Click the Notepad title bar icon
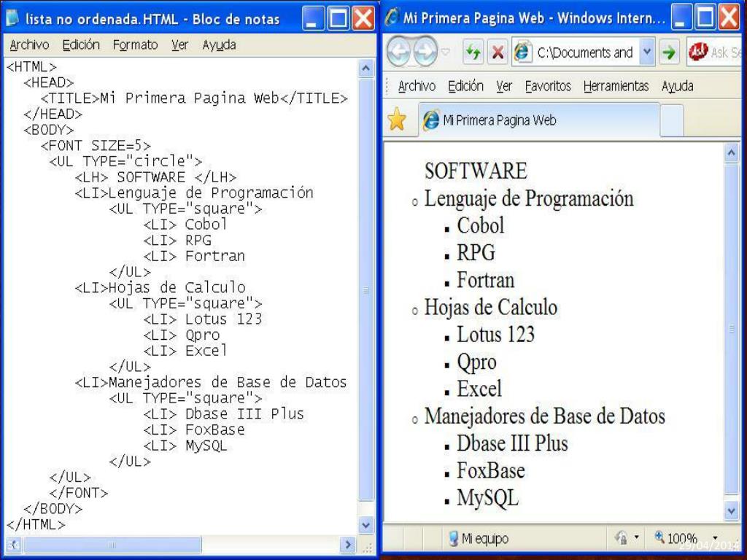Screen dimensions: 747x560 pyautogui.click(x=12, y=18)
